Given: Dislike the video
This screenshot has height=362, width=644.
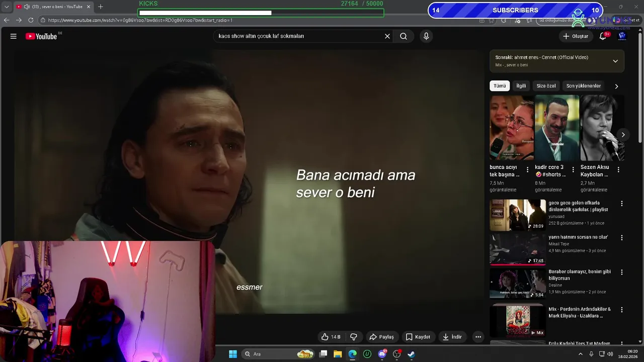Looking at the screenshot, I should pyautogui.click(x=354, y=337).
